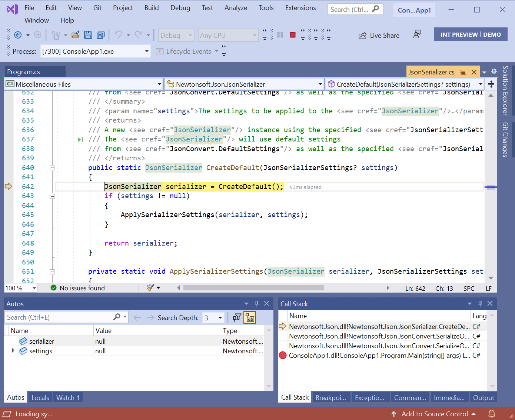Open the active files dropdown arrow
Screen dimensions: 515x420
pyautogui.click(x=484, y=73)
